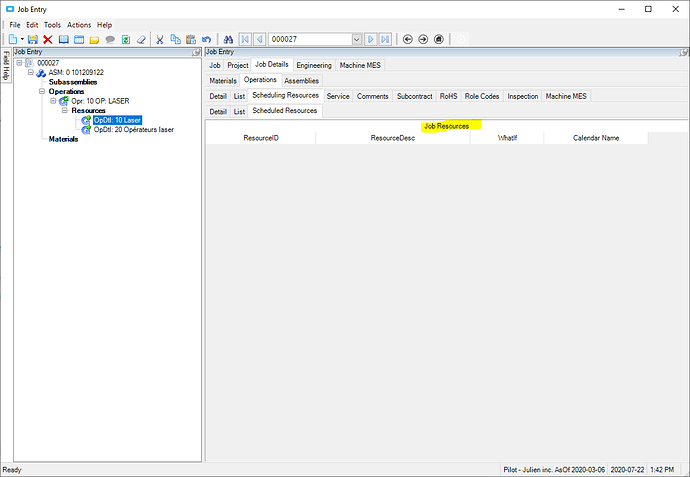Click the Calendar Name column header
This screenshot has height=477, width=690.
click(596, 138)
